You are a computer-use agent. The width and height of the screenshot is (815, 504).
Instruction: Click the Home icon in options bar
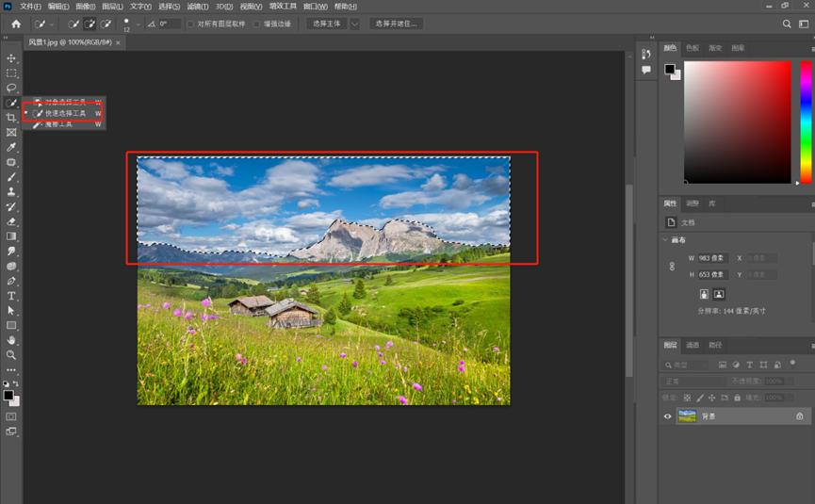point(16,24)
